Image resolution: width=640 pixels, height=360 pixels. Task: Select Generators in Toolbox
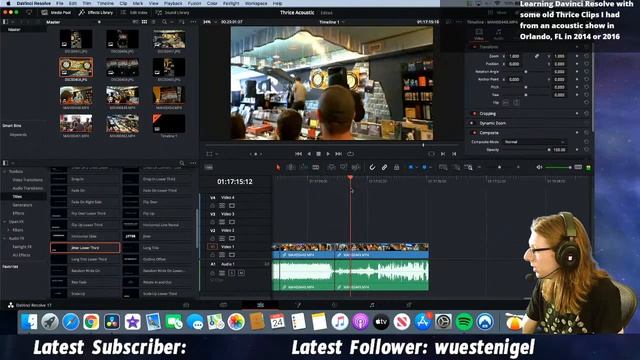click(x=22, y=205)
